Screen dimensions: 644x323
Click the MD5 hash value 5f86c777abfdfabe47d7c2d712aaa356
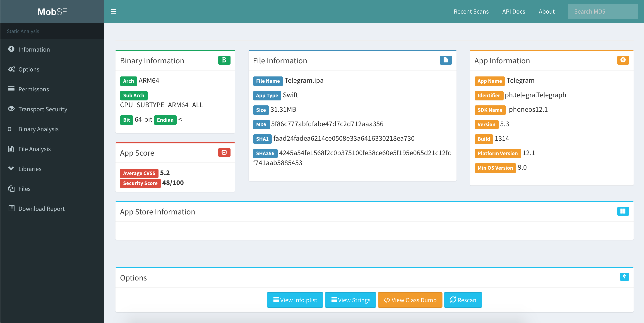327,124
